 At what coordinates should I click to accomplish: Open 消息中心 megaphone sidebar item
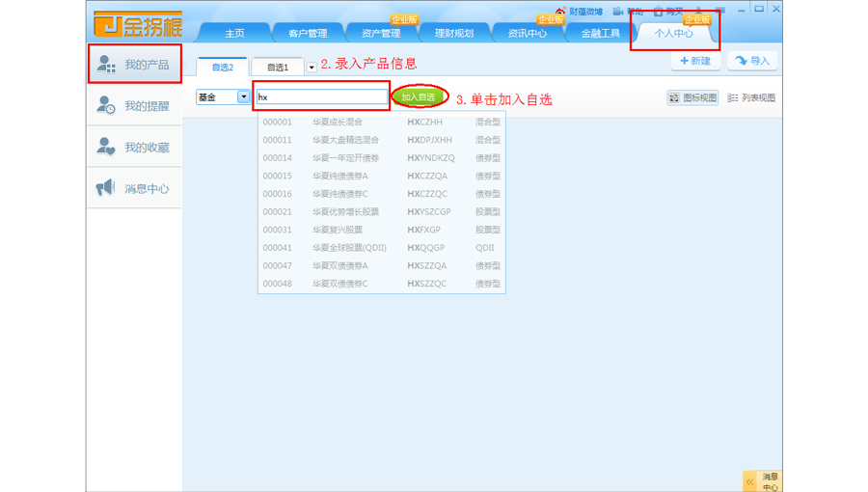(135, 189)
